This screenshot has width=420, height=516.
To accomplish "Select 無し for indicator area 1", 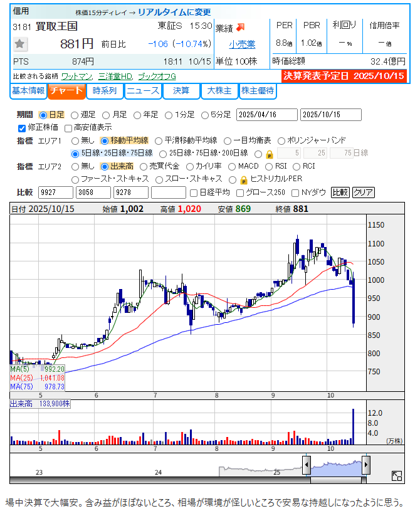I will coord(75,141).
